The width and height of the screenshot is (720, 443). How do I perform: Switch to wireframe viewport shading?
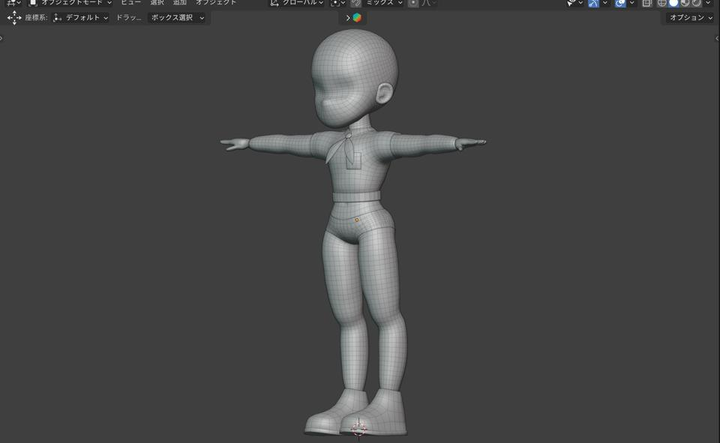click(x=662, y=3)
